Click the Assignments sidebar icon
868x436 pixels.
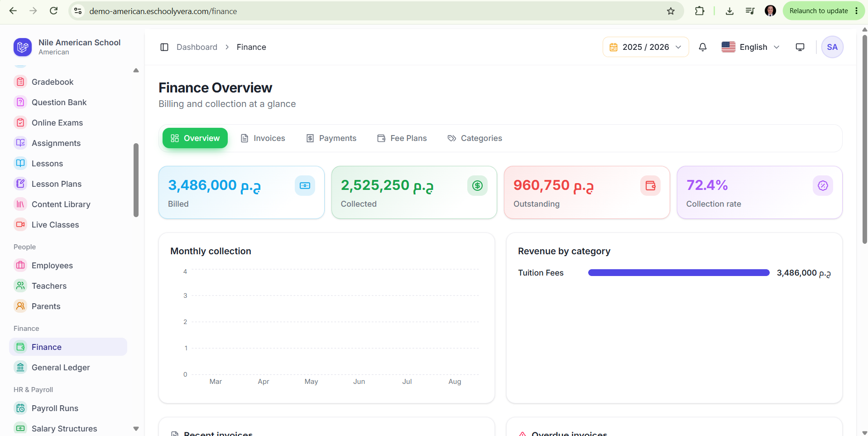(x=20, y=143)
